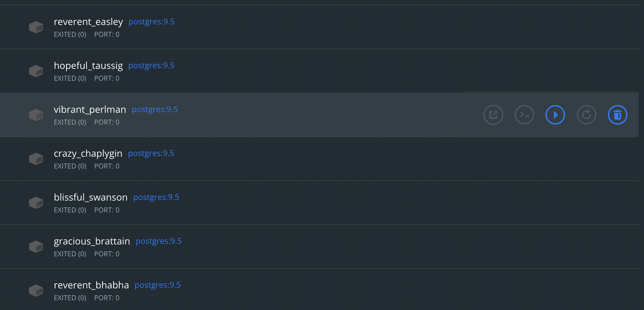Select the gracious_brattain container name
This screenshot has height=310, width=644.
click(92, 241)
